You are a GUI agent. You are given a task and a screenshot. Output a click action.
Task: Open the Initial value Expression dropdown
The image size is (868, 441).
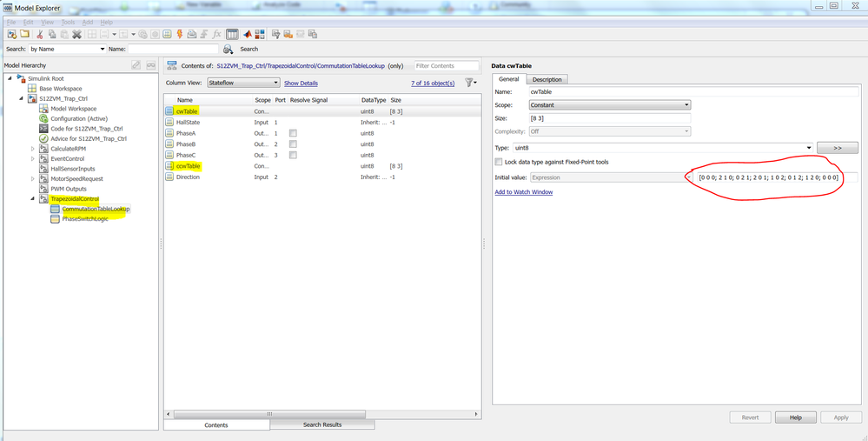point(611,177)
